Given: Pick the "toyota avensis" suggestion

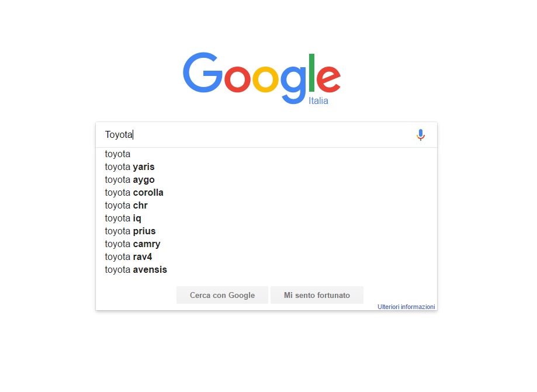Looking at the screenshot, I should [266, 269].
